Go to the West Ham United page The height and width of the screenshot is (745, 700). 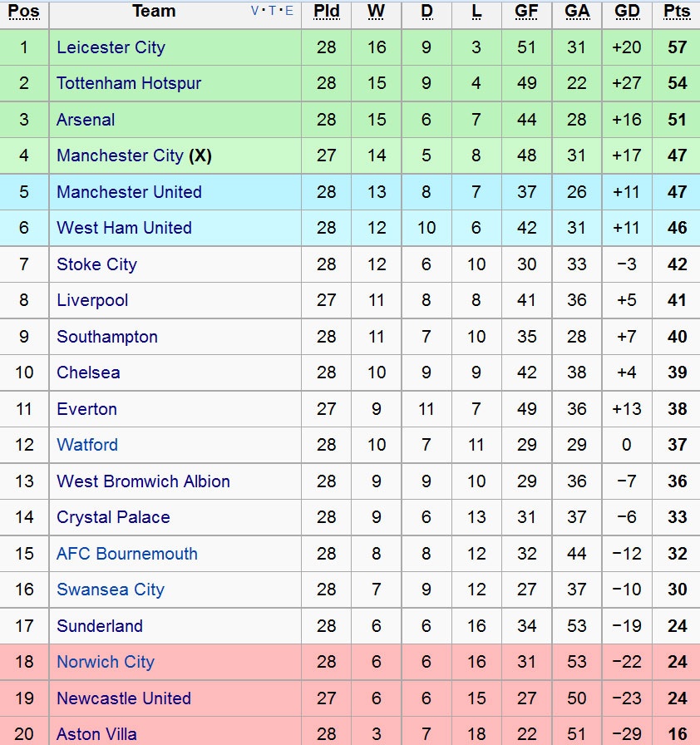pos(124,228)
